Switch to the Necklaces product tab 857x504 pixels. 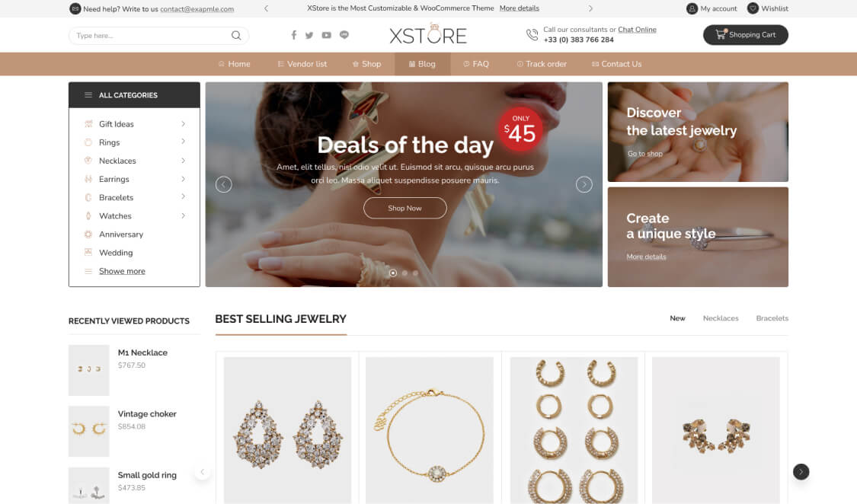721,318
